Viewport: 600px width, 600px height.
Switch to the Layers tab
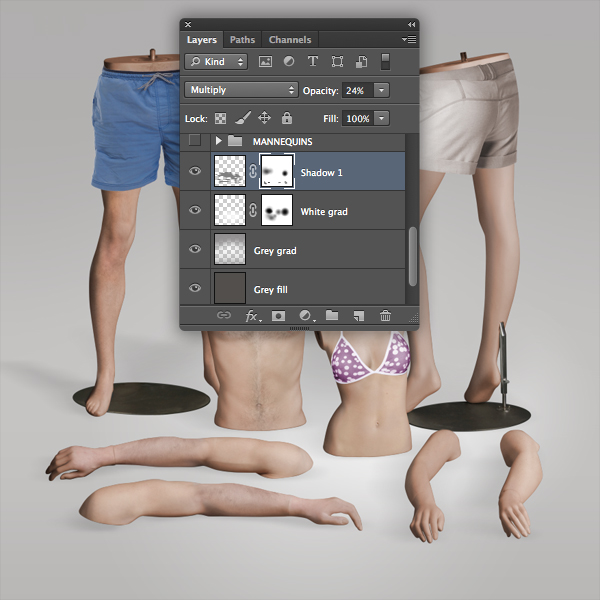point(202,39)
